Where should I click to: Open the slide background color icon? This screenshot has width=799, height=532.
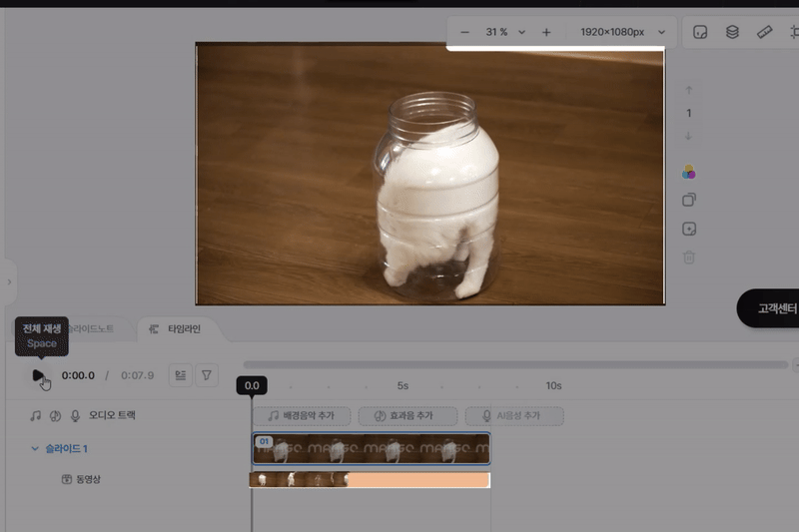click(x=688, y=172)
